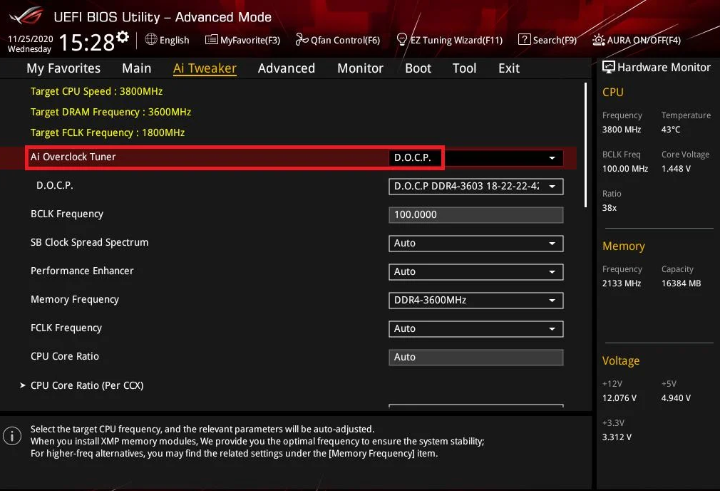
Task: Open D.O.C.P. profile dropdown
Action: point(476,186)
